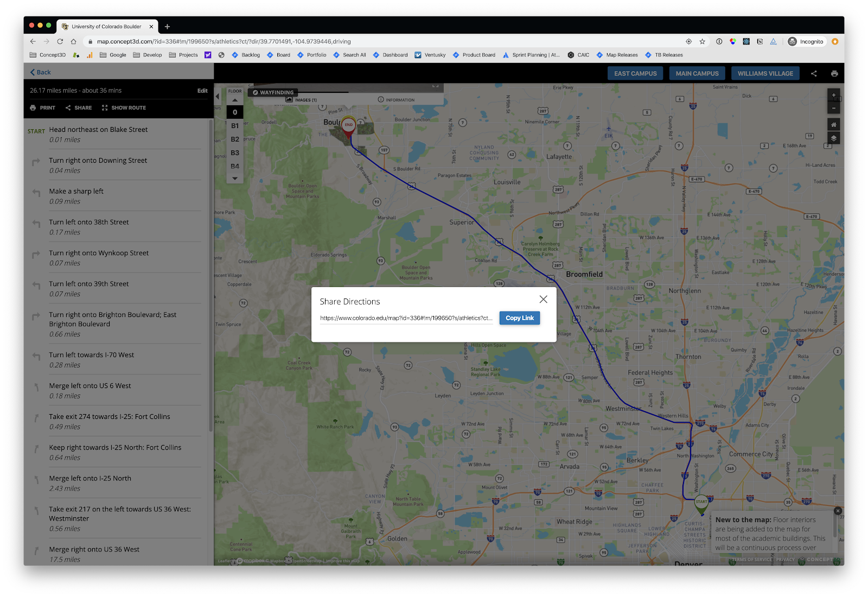Go to the browser home page
This screenshot has height=597, width=868.
pyautogui.click(x=74, y=41)
